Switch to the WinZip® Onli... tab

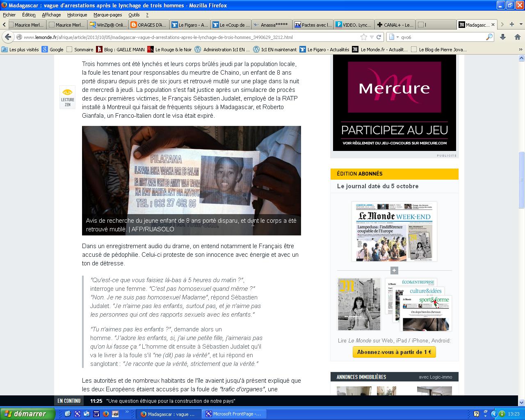click(108, 25)
